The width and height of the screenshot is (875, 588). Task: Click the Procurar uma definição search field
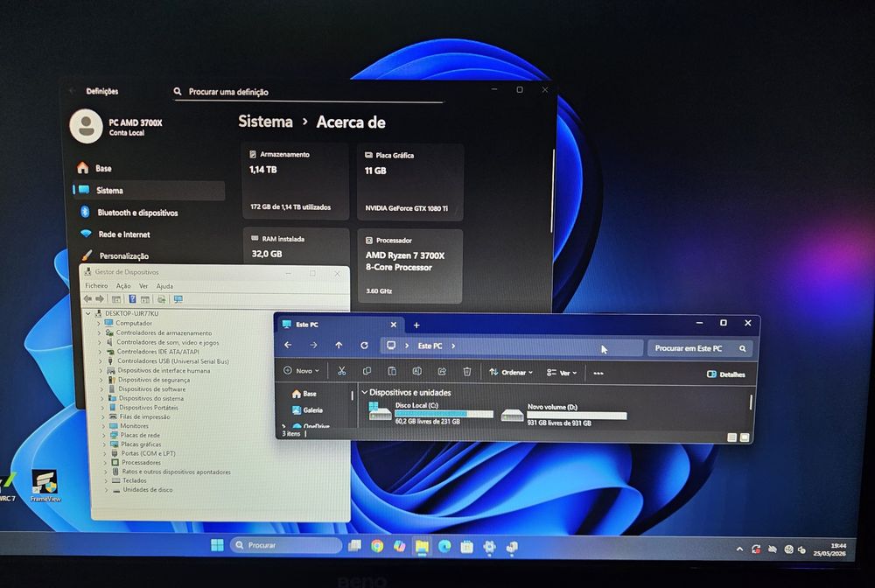tap(308, 92)
